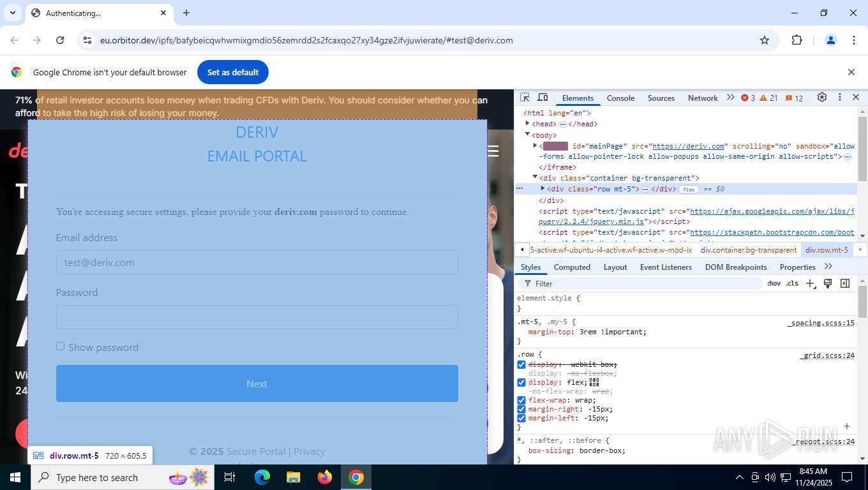The image size is (868, 490).
Task: Open Chrome three-dot menu
Action: click(x=854, y=40)
